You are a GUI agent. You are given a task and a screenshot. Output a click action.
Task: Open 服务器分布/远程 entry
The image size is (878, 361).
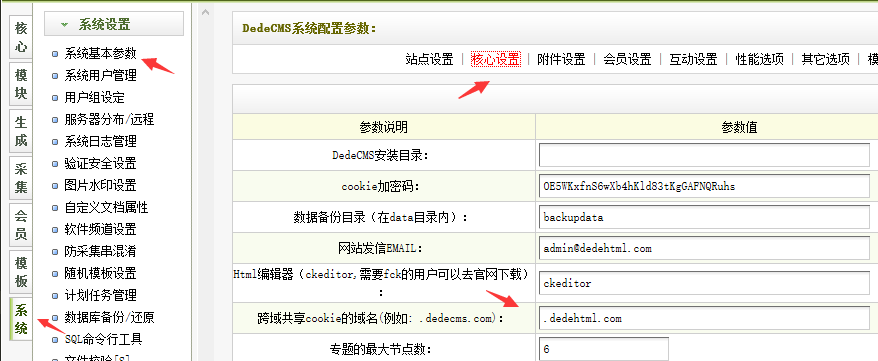(x=109, y=119)
